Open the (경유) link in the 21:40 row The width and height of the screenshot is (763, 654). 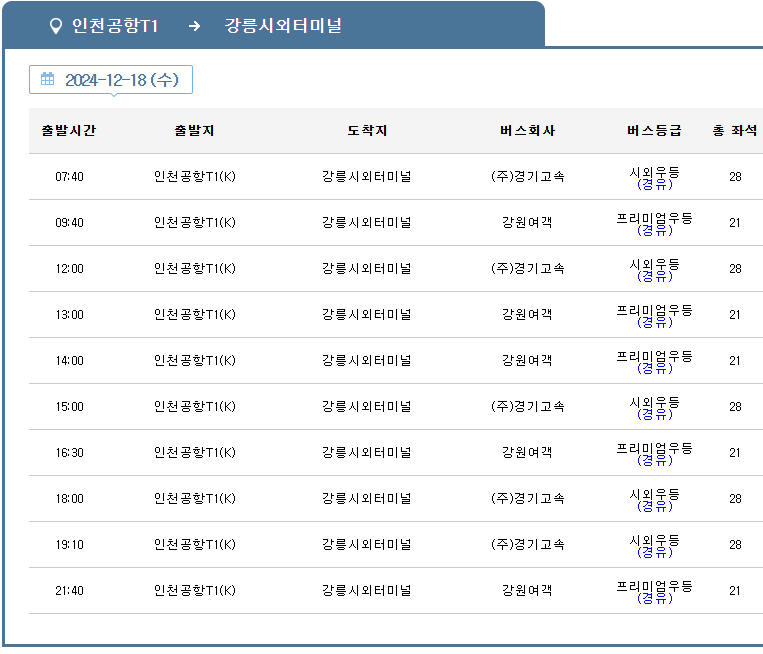click(654, 598)
